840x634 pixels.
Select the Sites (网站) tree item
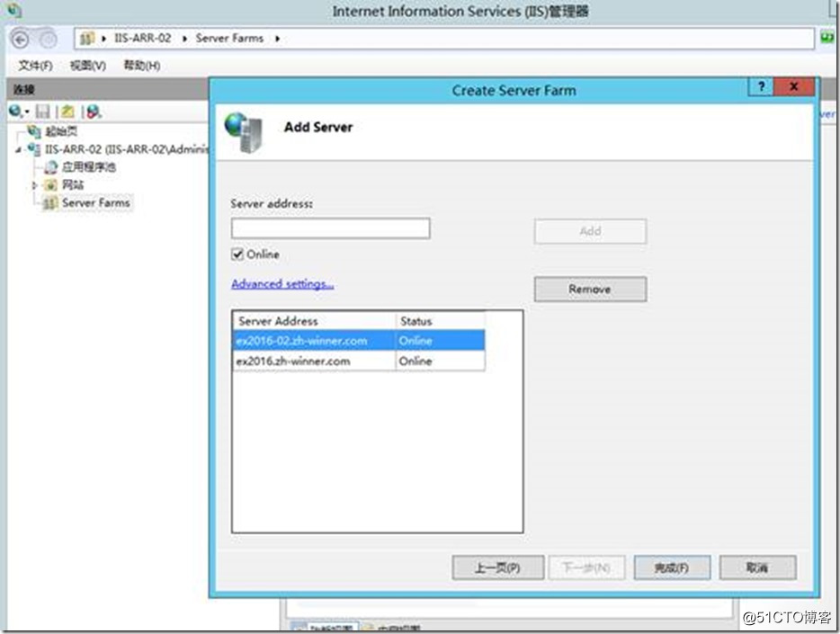click(x=73, y=185)
